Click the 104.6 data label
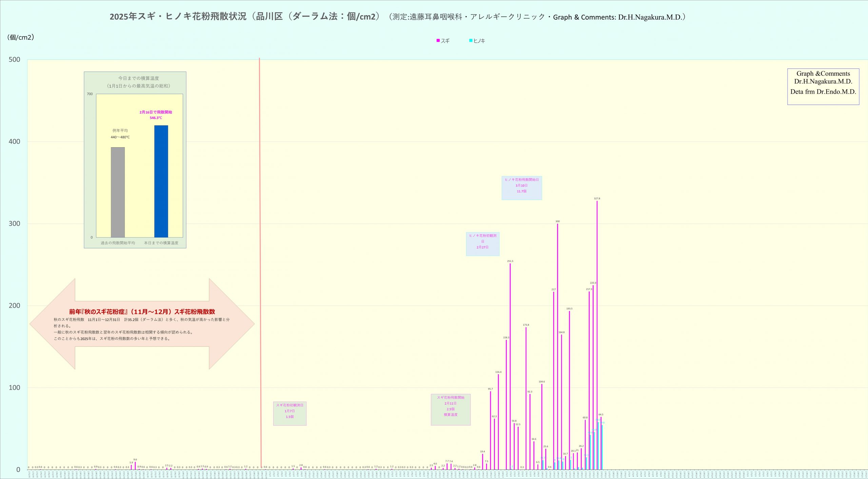868x479 pixels. pyautogui.click(x=542, y=382)
